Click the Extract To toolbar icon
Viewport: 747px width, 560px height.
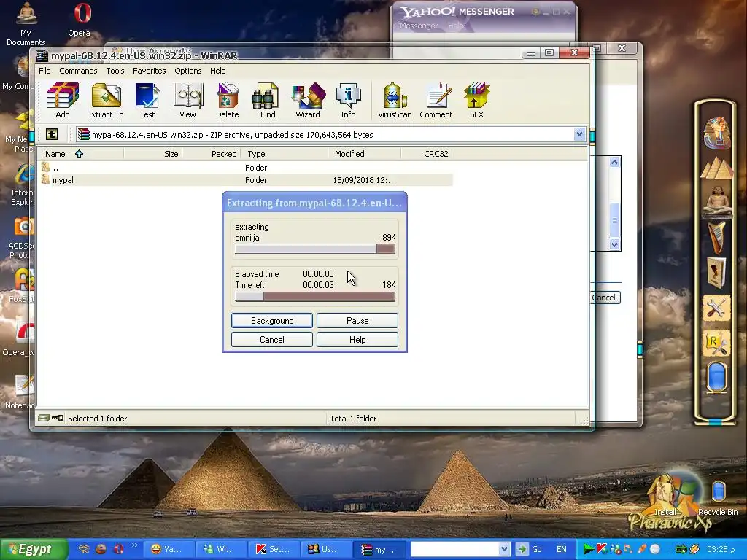coord(105,100)
